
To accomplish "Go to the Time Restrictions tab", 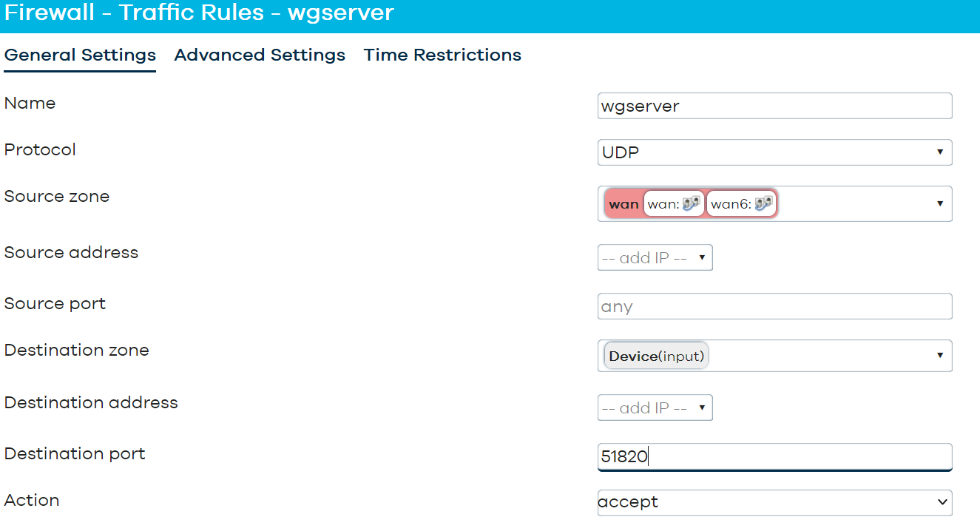I will click(442, 55).
